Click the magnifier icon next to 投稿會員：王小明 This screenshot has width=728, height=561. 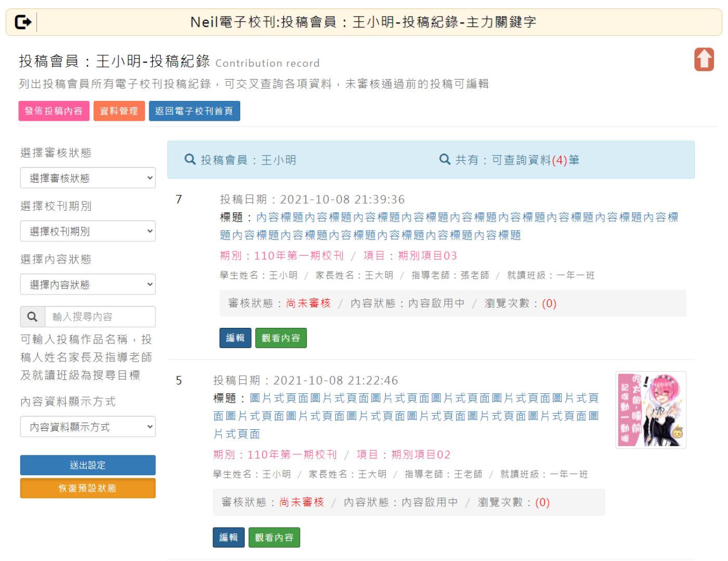pos(190,160)
